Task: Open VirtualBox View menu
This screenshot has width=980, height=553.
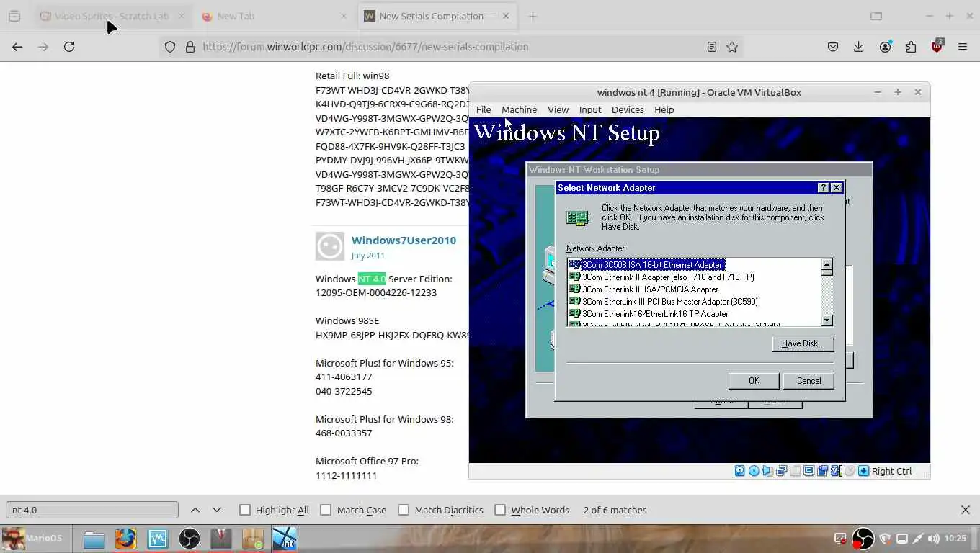Action: point(558,109)
